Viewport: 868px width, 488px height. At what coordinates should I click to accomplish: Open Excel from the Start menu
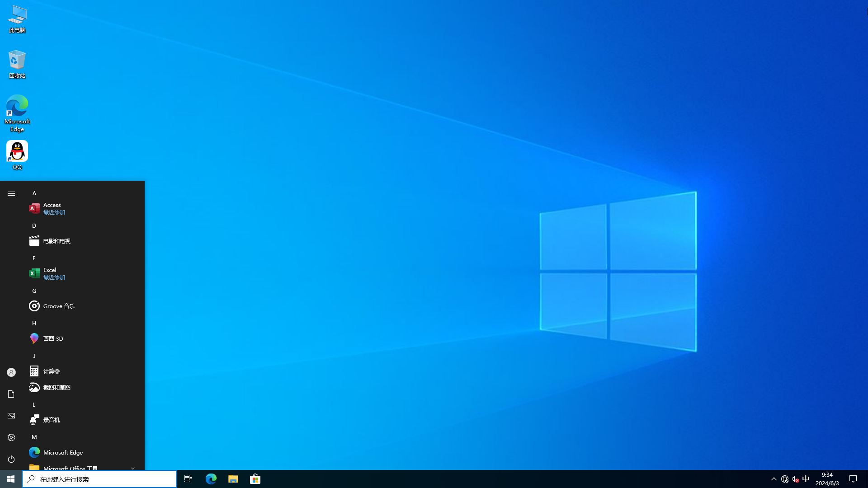pos(50,273)
